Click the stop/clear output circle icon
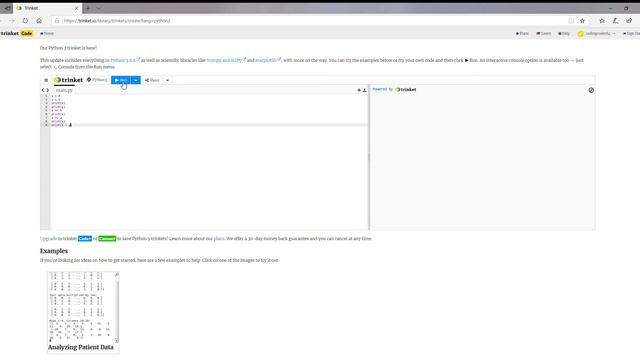This screenshot has width=640, height=360. (591, 90)
